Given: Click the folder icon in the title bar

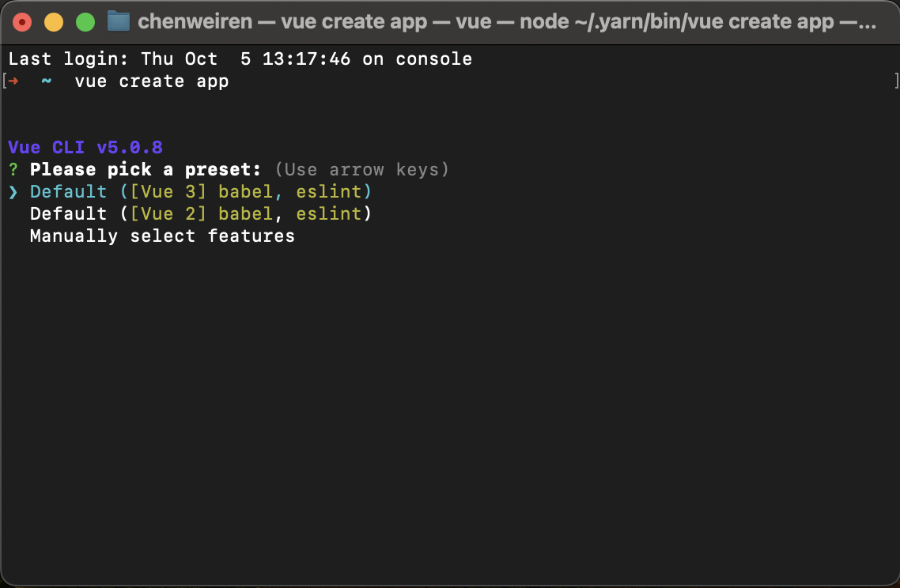Looking at the screenshot, I should (x=118, y=21).
